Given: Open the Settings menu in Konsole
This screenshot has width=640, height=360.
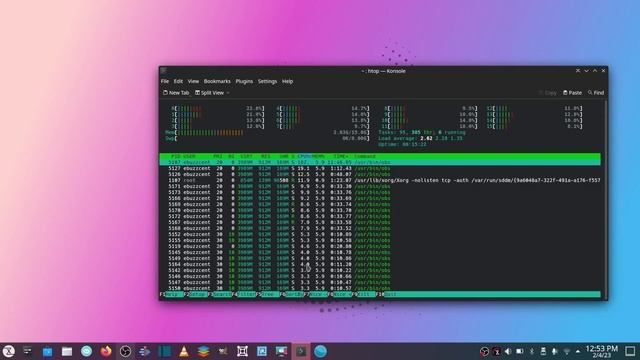Looking at the screenshot, I should tap(267, 81).
